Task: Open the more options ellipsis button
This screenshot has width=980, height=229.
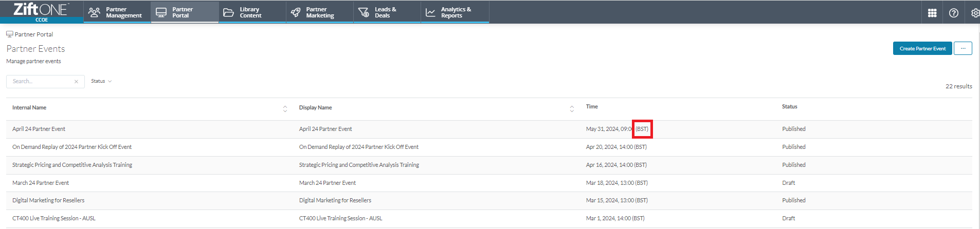Action: point(963,48)
